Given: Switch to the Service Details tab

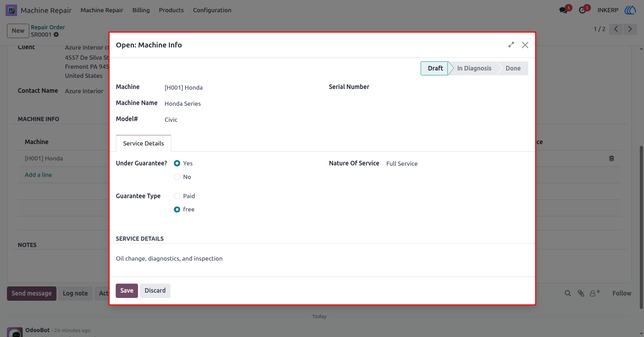Looking at the screenshot, I should point(143,143).
